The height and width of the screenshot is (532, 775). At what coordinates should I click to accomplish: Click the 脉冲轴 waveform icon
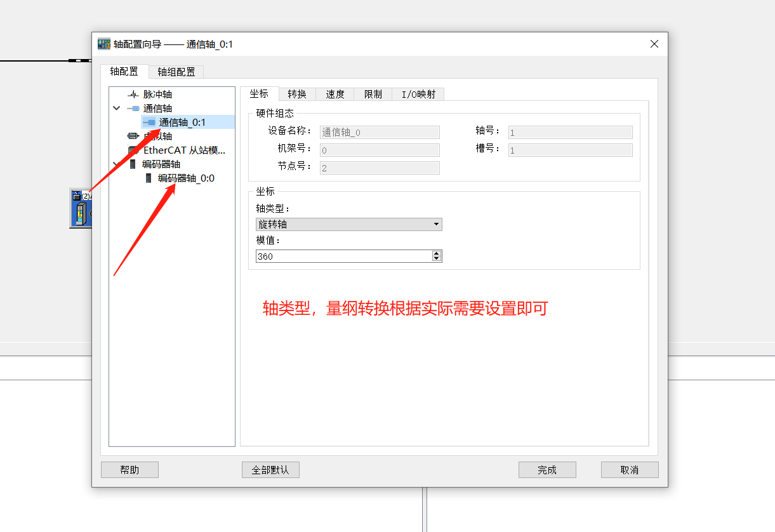coord(133,95)
